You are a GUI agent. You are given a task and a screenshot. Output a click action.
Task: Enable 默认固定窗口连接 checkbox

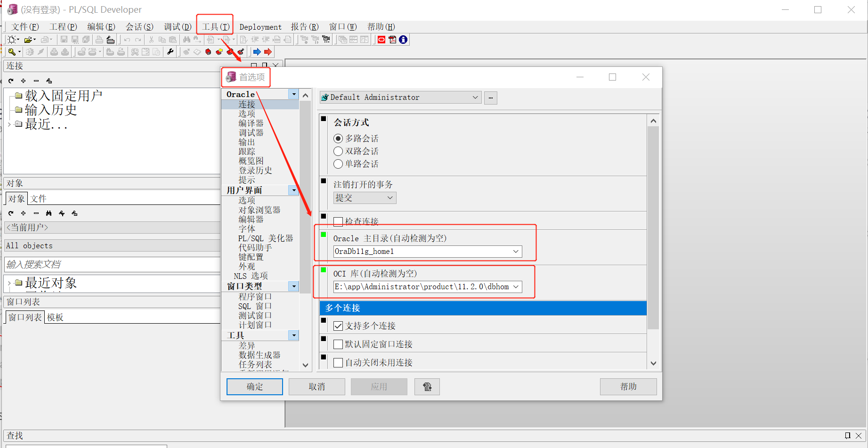point(338,344)
